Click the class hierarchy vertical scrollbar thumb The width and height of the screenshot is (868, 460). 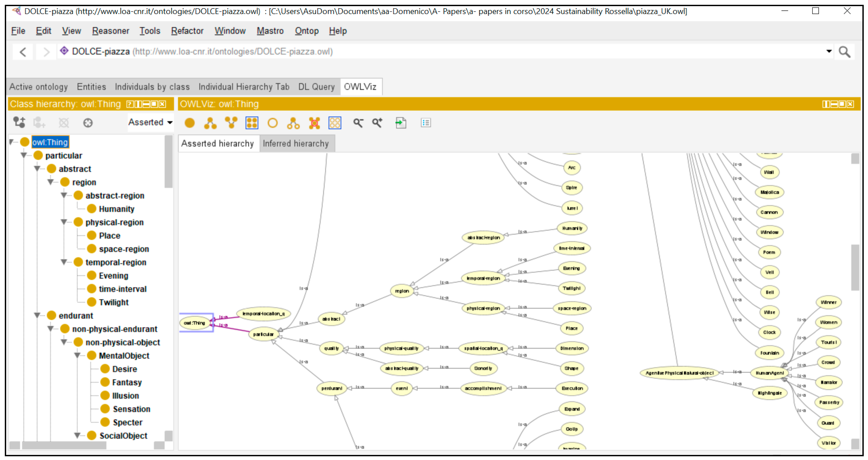pos(169,161)
